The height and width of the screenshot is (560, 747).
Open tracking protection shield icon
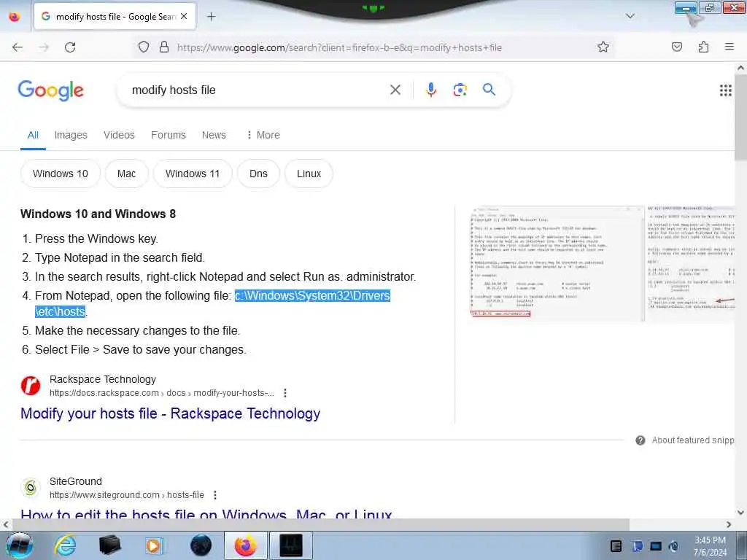pyautogui.click(x=144, y=47)
